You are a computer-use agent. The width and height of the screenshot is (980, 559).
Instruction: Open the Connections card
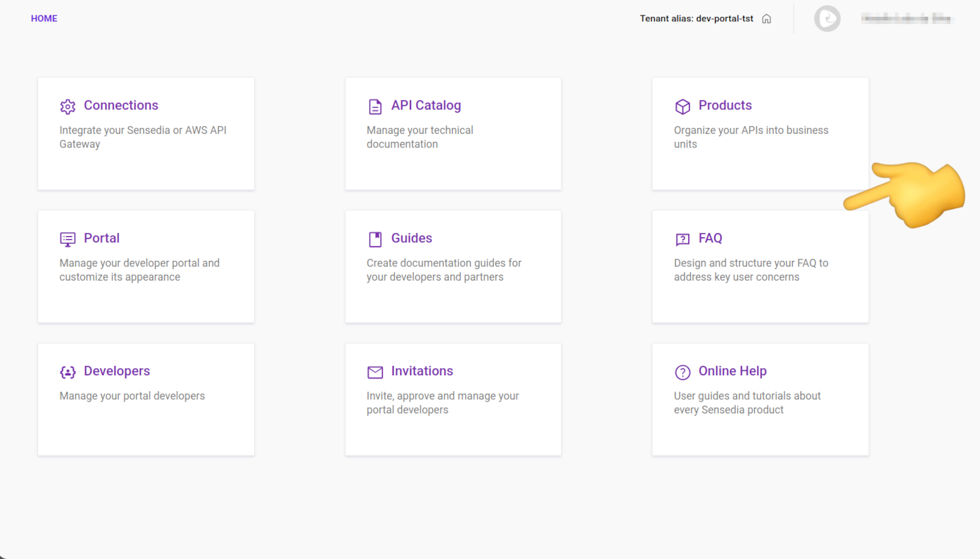[x=145, y=133]
